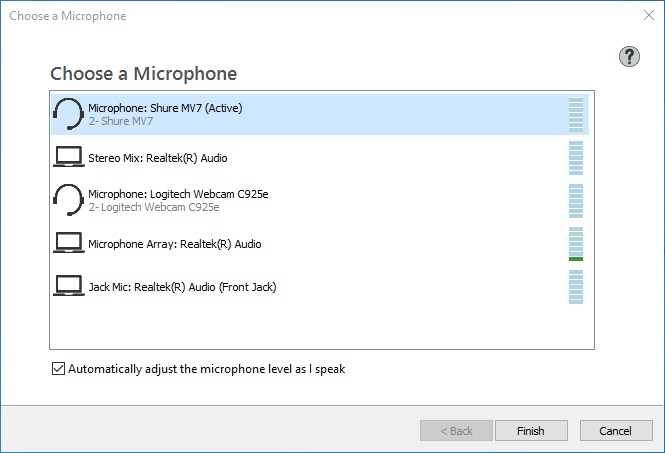Click the laptop icon beside Microphone Array
The width and height of the screenshot is (665, 453).
tap(69, 243)
